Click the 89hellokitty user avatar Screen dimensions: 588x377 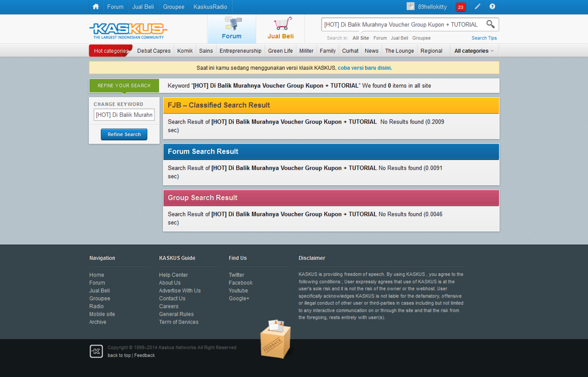[411, 6]
